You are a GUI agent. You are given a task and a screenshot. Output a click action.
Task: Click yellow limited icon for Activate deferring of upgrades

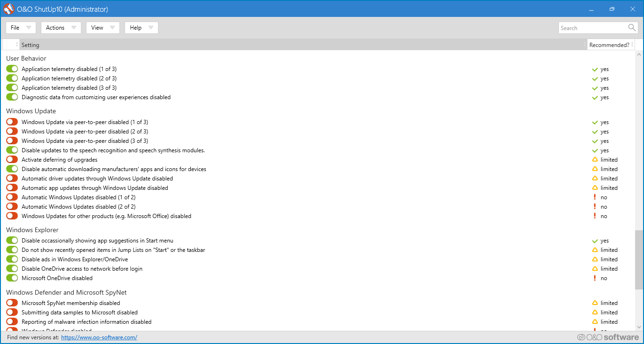[595, 160]
